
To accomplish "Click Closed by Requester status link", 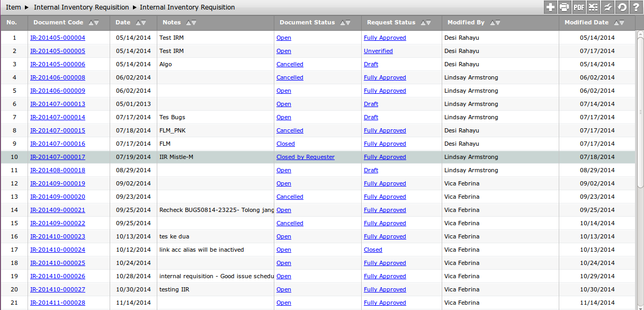I will point(306,157).
